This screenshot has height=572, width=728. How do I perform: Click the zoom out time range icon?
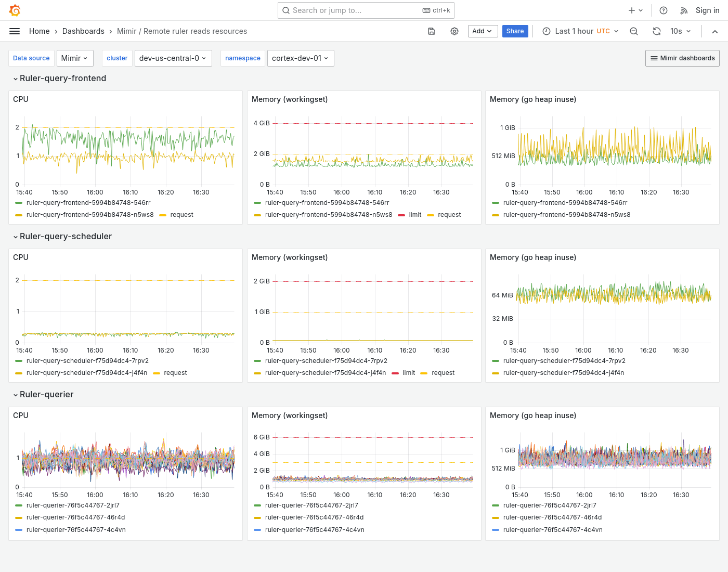[633, 31]
